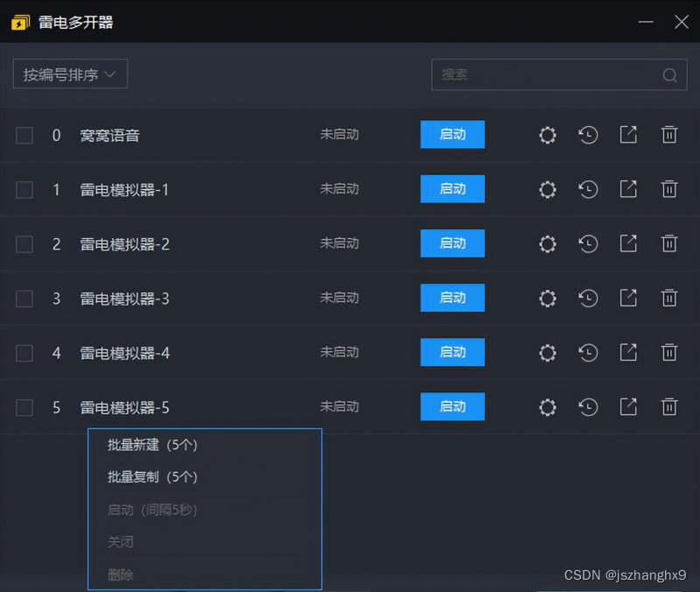Delete the 窝窝语音 instance

click(x=669, y=135)
